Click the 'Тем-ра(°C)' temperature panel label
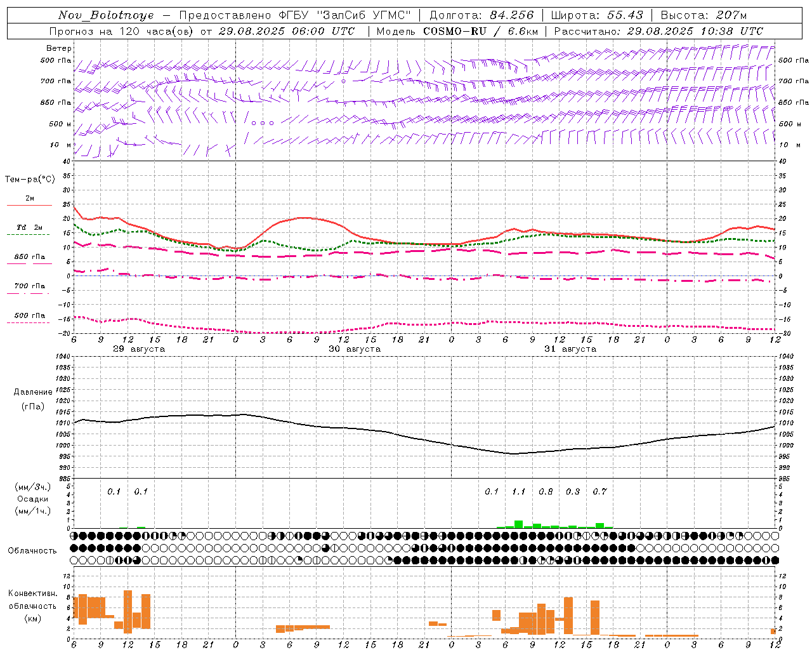The image size is (812, 650). pos(30,180)
